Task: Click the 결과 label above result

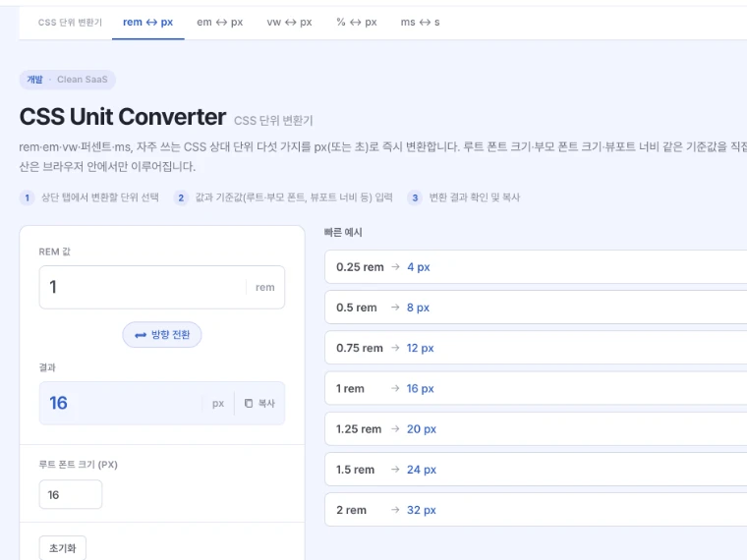Action: (47, 367)
